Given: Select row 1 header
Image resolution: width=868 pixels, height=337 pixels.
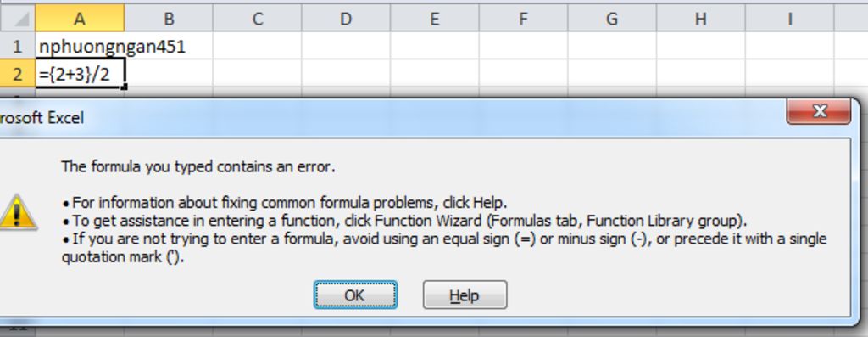Looking at the screenshot, I should [x=17, y=46].
